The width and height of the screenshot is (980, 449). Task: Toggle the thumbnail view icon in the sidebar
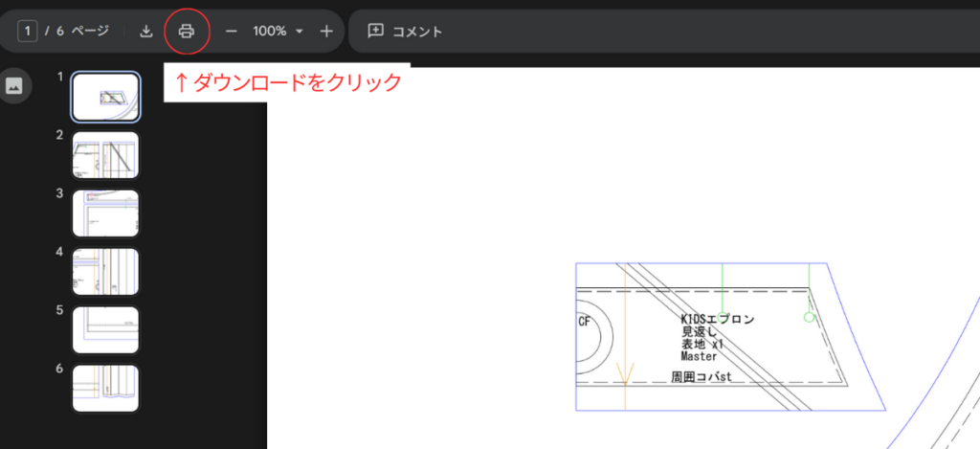tap(14, 85)
